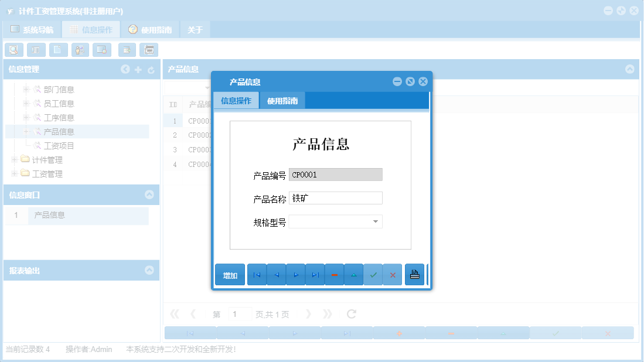
Task: Collapse the 产品信息 grid panel header
Action: pos(631,69)
